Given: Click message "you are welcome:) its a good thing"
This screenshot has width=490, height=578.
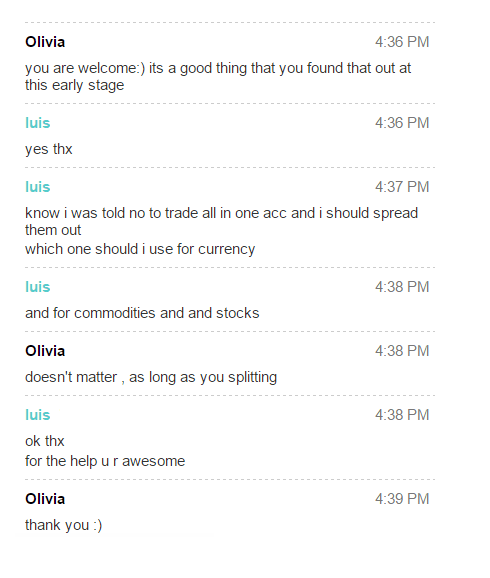Looking at the screenshot, I should pyautogui.click(x=218, y=77).
